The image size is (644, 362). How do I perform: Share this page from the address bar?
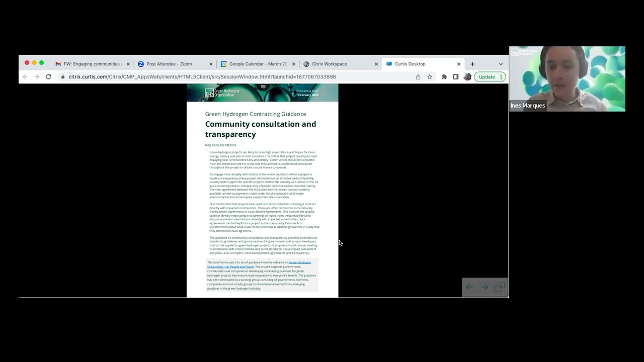click(x=418, y=77)
